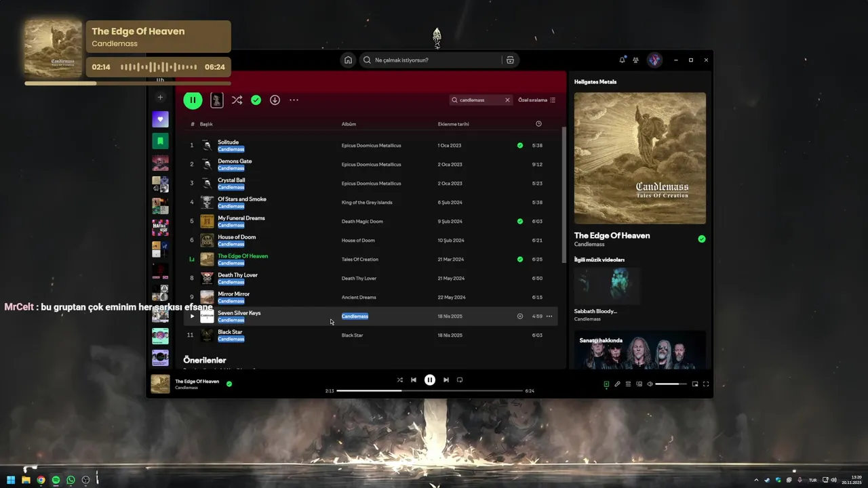Pause the playlist with big green button
Image resolution: width=868 pixels, height=488 pixels.
pos(193,100)
